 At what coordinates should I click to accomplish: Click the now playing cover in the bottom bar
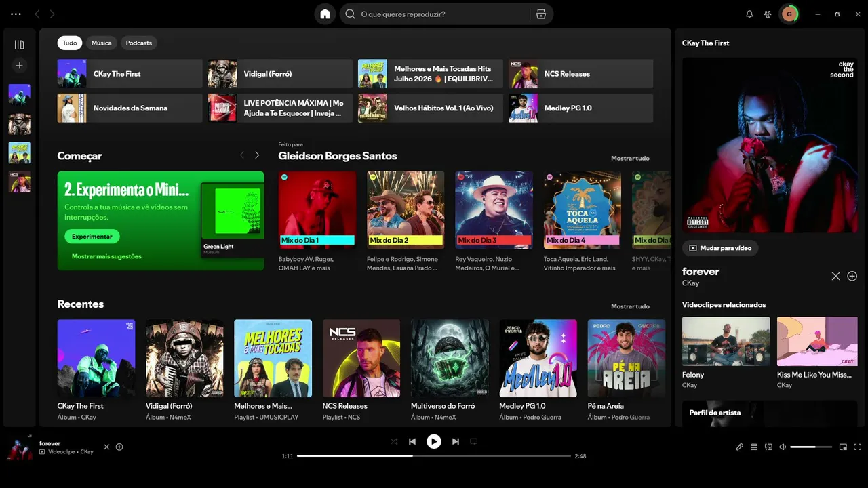(20, 448)
